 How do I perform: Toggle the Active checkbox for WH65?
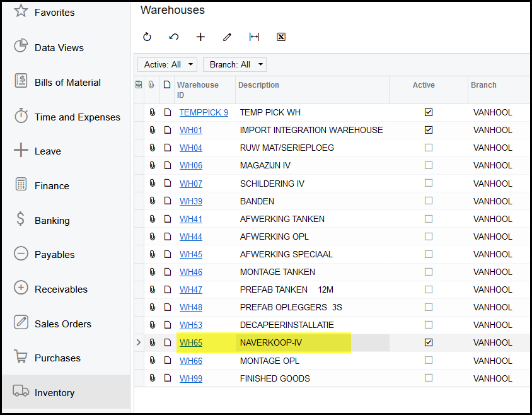point(429,342)
